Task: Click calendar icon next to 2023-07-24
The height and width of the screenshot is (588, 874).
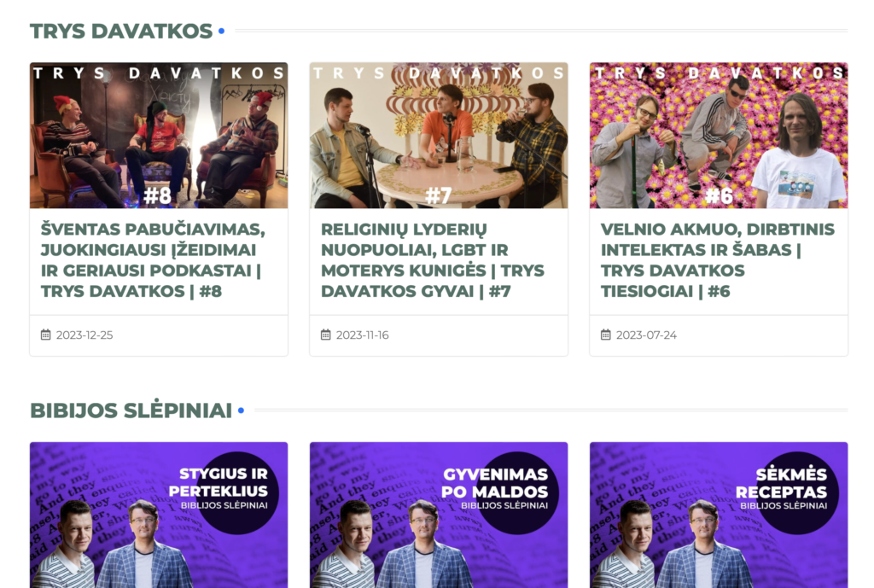Action: pos(605,335)
